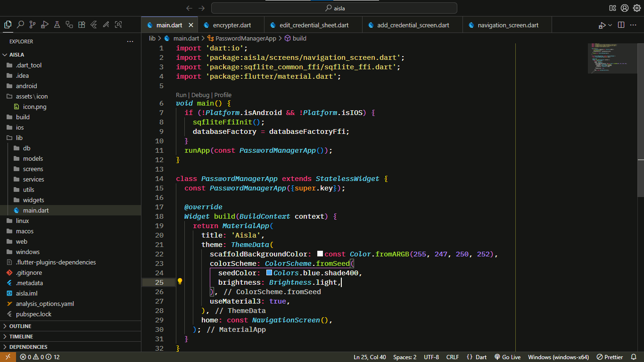The height and width of the screenshot is (362, 644).
Task: Click the Debug code lens link
Action: [200, 95]
